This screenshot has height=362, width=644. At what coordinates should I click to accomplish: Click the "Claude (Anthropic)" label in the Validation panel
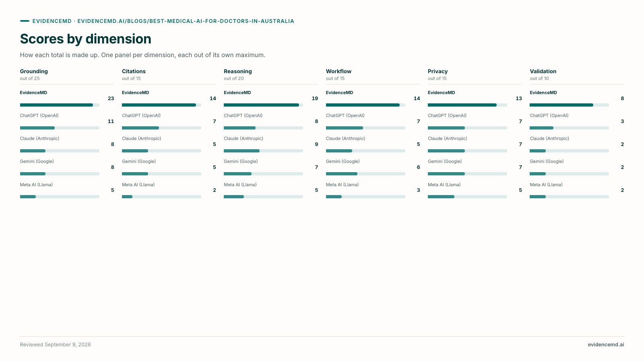coord(549,138)
